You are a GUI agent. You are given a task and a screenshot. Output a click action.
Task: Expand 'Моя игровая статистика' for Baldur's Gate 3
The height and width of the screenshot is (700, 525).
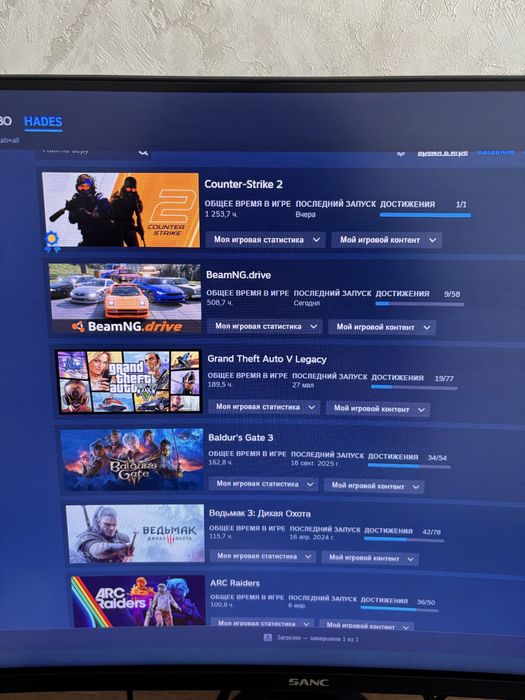click(263, 483)
